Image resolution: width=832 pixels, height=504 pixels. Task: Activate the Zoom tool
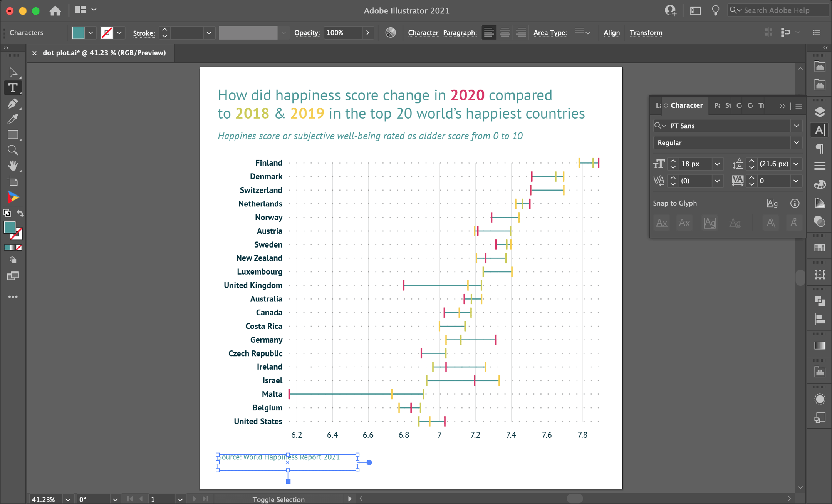click(x=13, y=150)
